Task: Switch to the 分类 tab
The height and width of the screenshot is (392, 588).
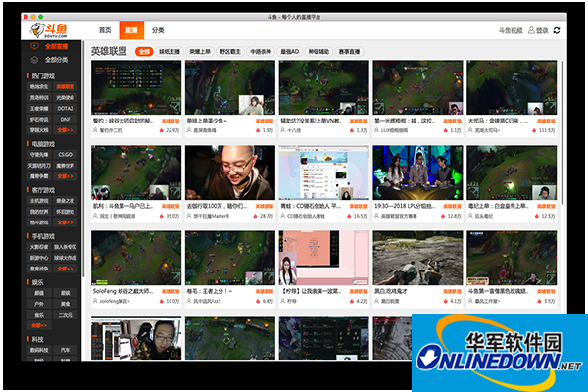Action: pos(158,30)
